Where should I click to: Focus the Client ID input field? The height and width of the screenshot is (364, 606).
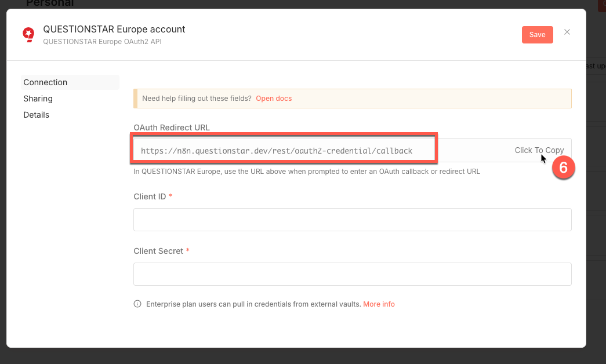point(353,220)
